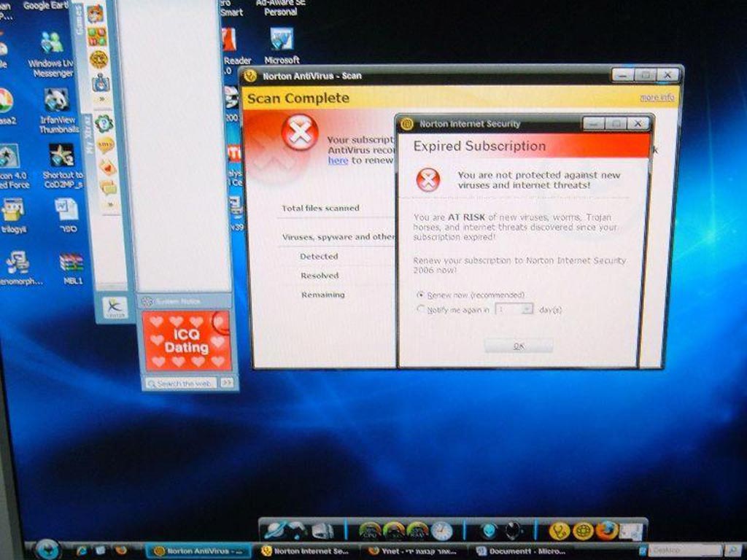
Task: Click the clock icon in the dock
Action: click(441, 530)
